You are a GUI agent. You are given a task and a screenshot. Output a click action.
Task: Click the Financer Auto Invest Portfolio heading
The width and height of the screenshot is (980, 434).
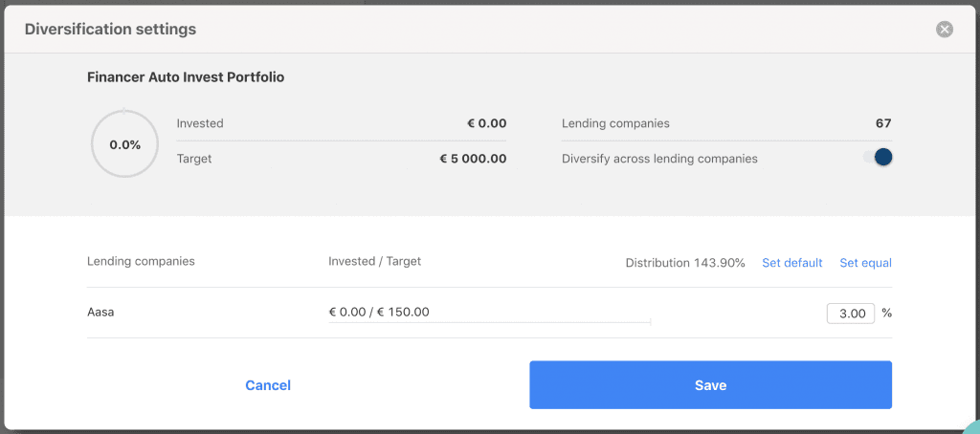186,77
